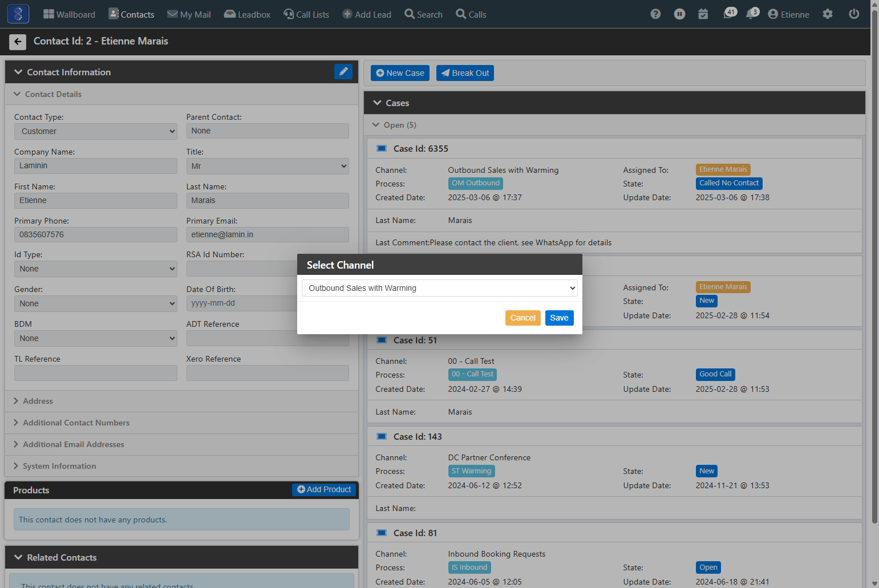Open the settings gear icon
The height and width of the screenshot is (588, 879).
[828, 14]
